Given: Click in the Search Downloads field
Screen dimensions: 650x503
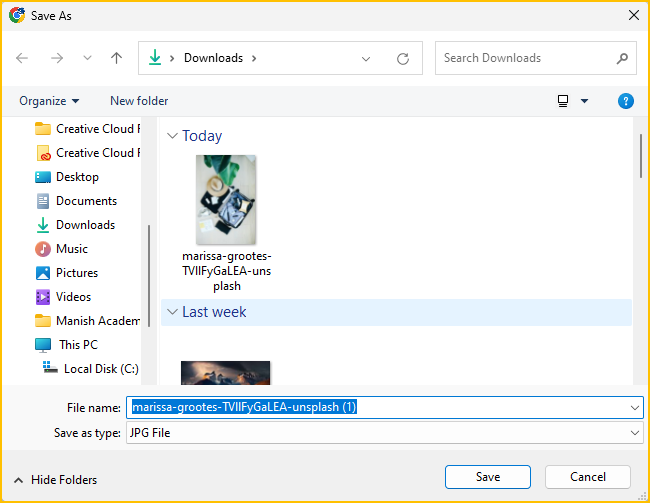Looking at the screenshot, I should click(525, 58).
